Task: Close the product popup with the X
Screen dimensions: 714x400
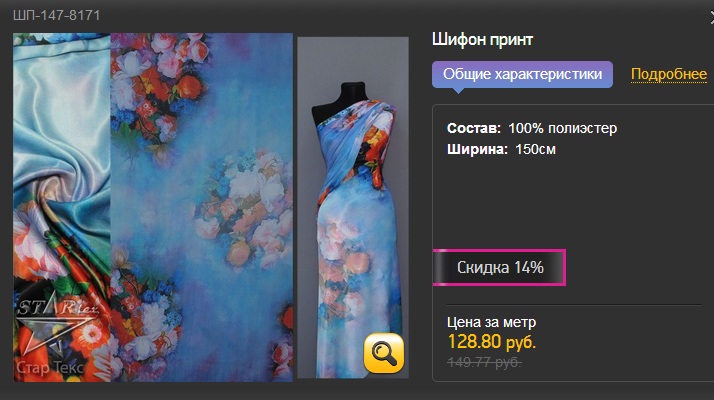Action: [711, 18]
